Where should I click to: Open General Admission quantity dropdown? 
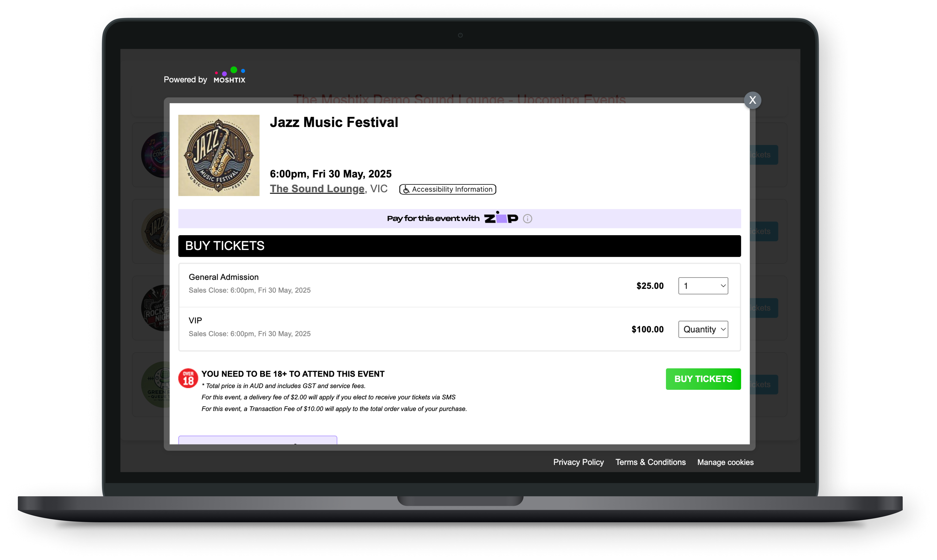pyautogui.click(x=703, y=286)
